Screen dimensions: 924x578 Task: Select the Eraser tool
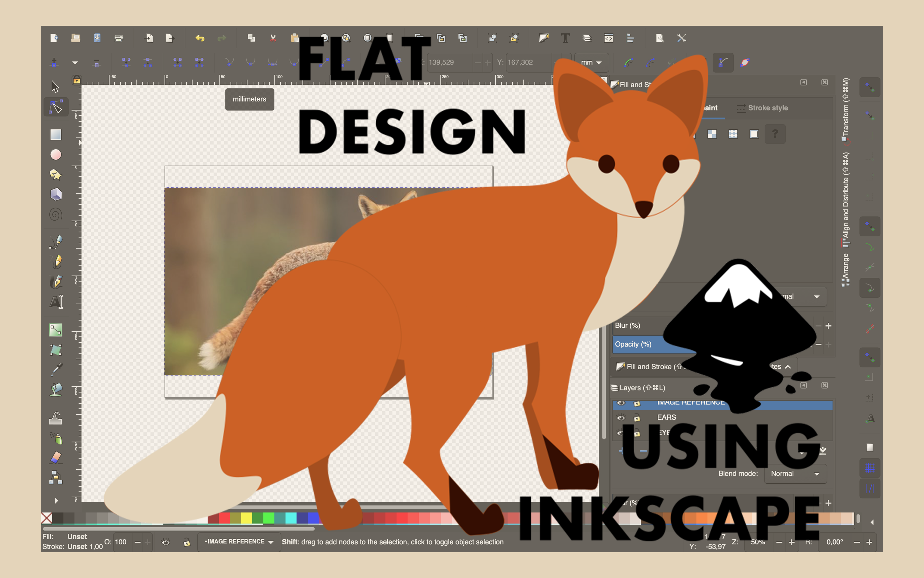click(56, 457)
